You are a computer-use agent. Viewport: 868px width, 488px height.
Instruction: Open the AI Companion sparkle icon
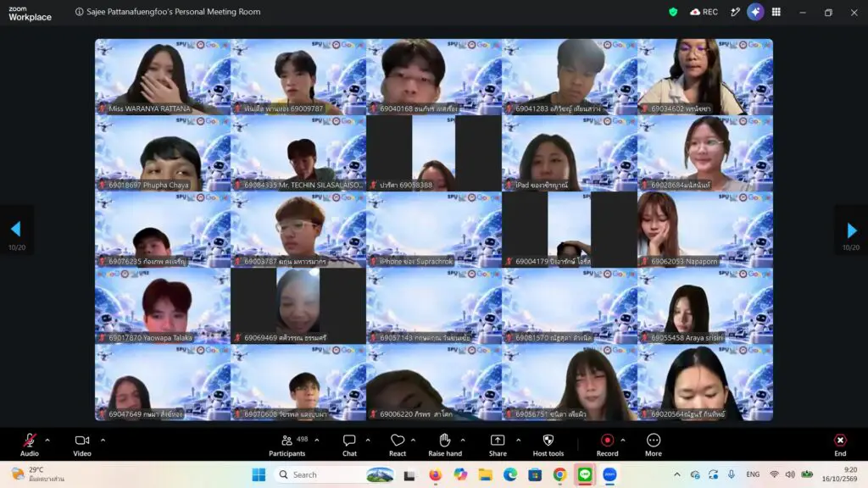pos(755,12)
